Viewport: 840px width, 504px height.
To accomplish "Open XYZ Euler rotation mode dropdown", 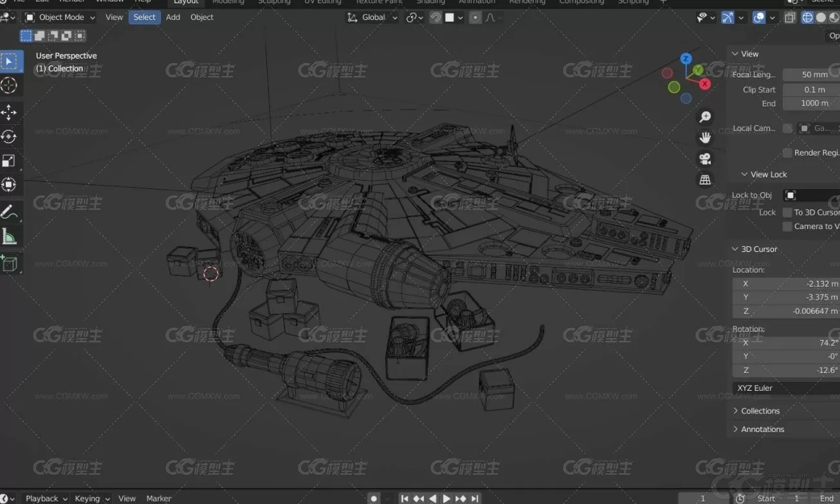I will [x=786, y=388].
